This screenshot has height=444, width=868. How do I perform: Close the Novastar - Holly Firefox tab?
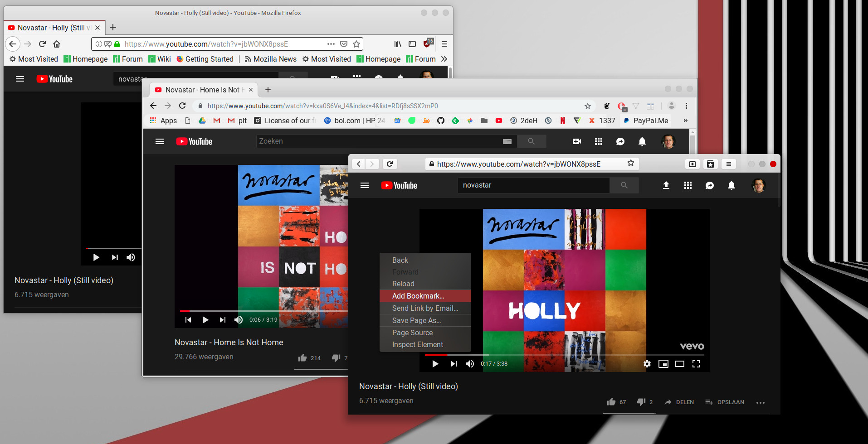click(98, 28)
